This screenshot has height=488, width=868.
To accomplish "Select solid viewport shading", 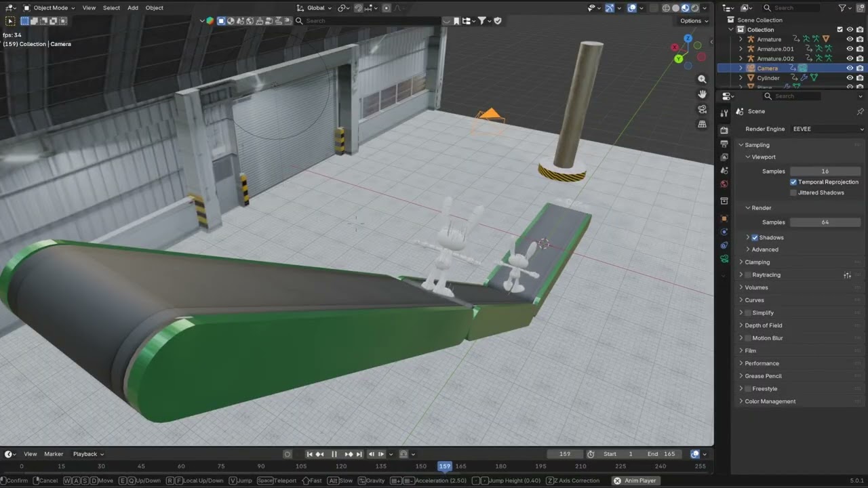I will [x=676, y=8].
